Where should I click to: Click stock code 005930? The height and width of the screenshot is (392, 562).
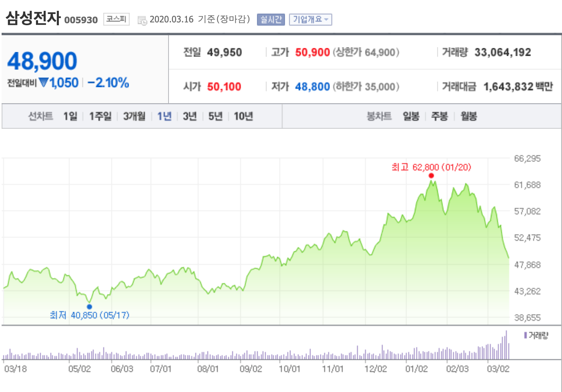click(81, 20)
